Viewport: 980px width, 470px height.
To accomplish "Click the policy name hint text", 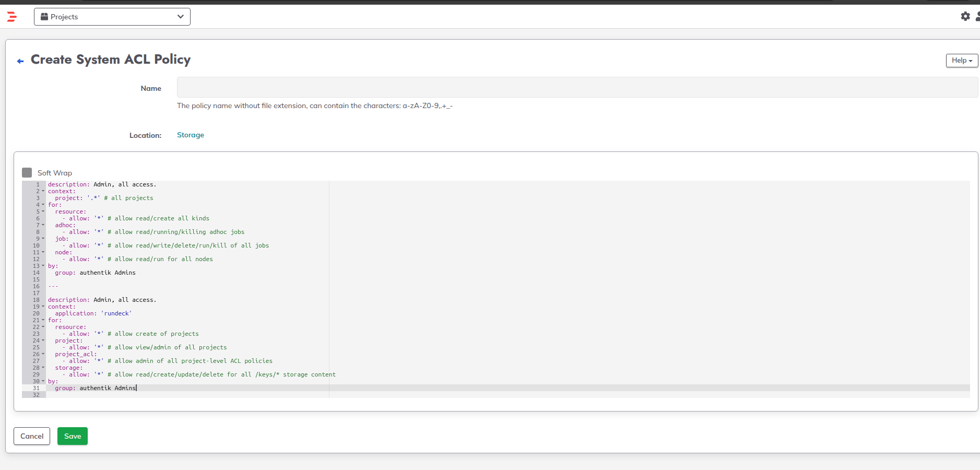I will [315, 105].
